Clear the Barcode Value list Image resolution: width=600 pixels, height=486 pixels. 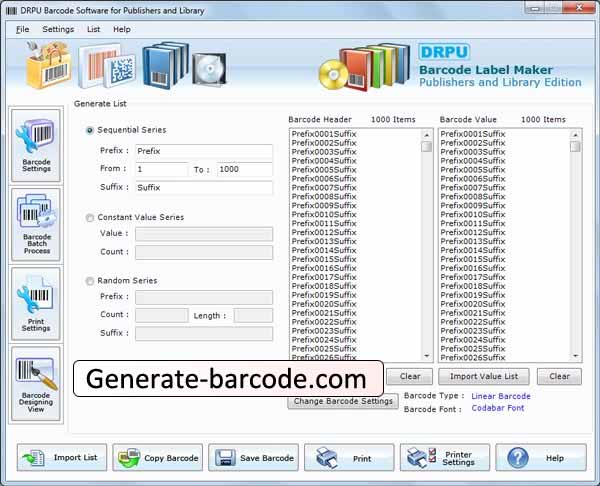[x=559, y=377]
